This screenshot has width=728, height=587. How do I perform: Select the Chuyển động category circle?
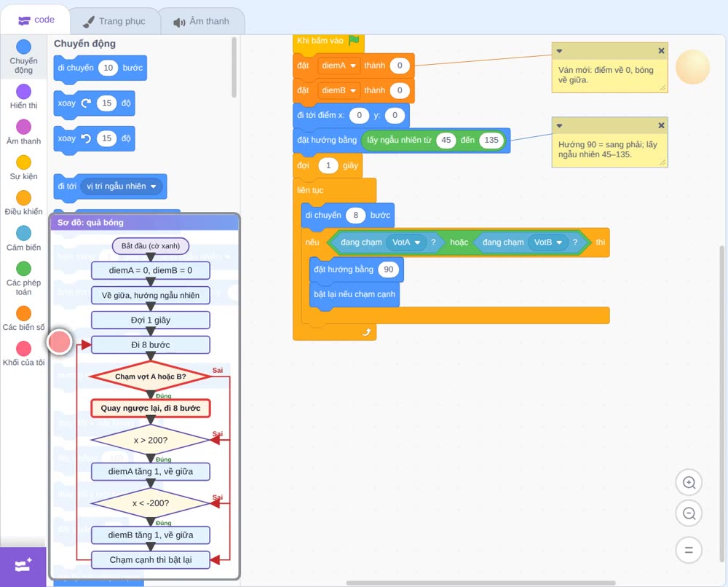[24, 47]
